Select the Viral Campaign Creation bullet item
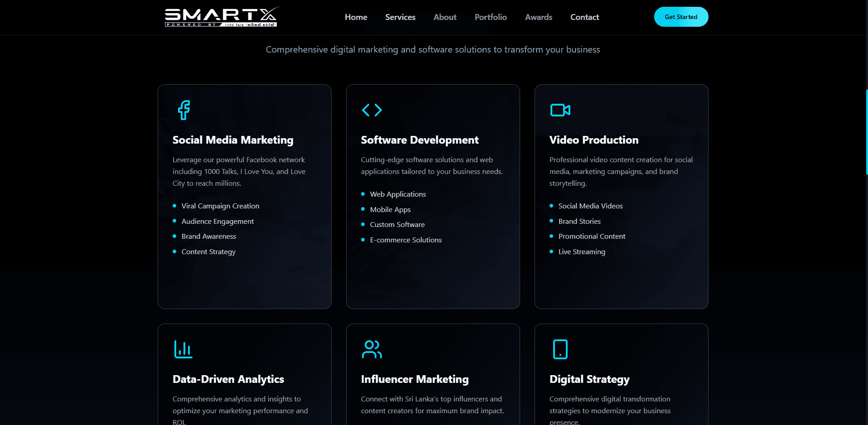868x425 pixels. (220, 206)
